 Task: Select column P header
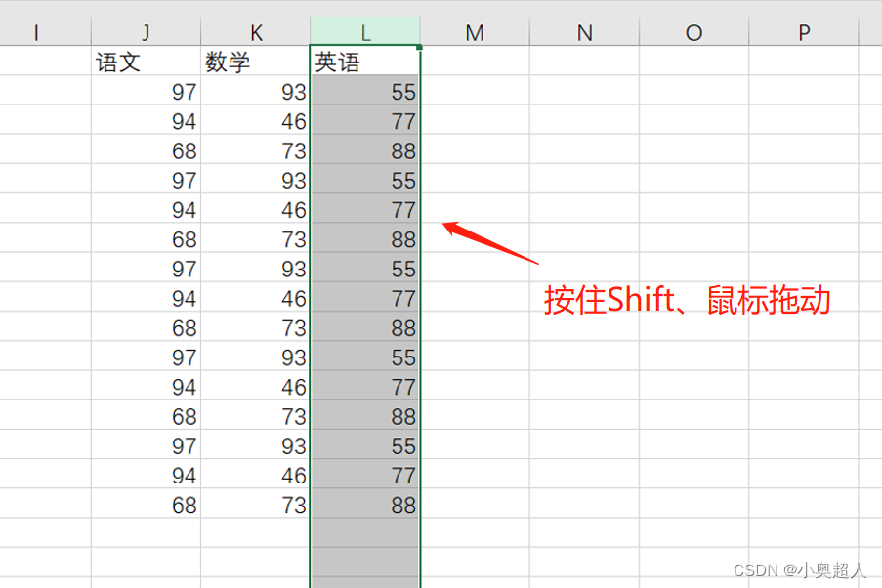pos(804,31)
